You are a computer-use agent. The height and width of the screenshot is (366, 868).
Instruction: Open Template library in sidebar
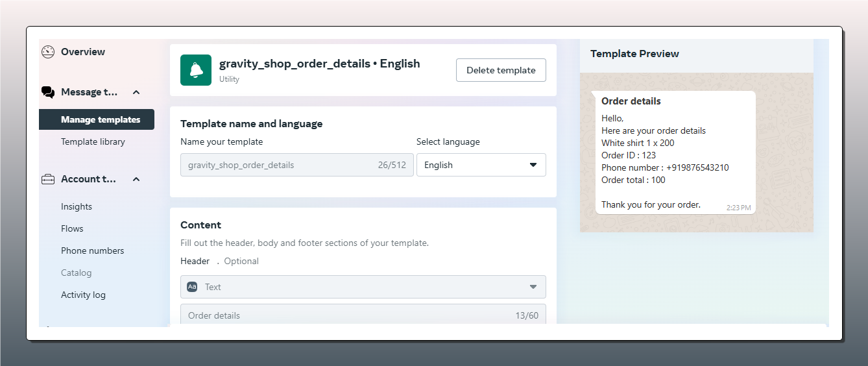93,141
